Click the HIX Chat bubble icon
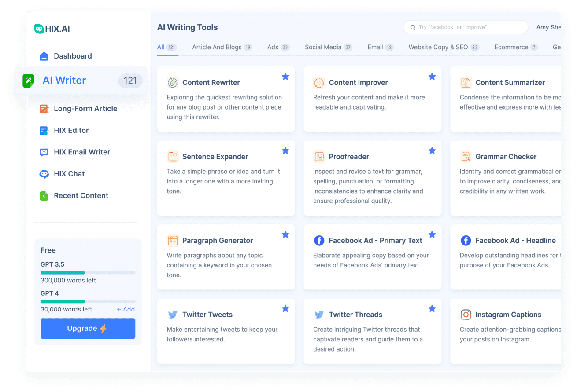This screenshot has width=577, height=392. point(44,174)
